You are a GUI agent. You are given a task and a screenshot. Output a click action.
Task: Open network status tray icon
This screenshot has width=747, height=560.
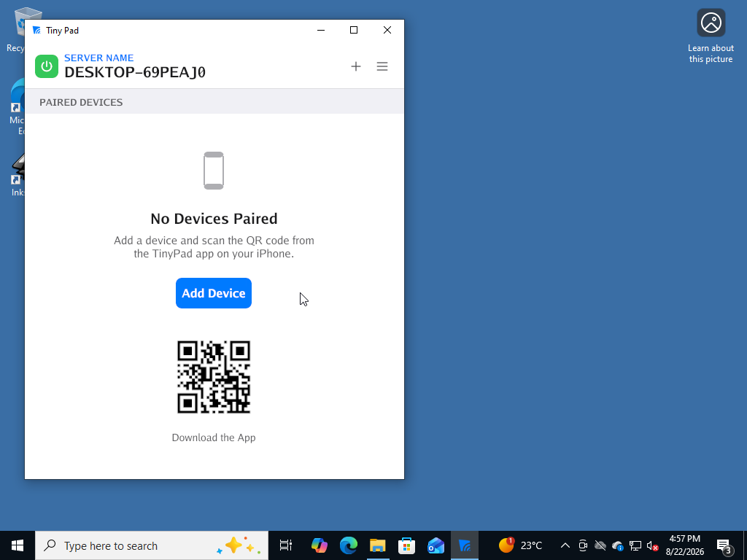[x=635, y=545]
